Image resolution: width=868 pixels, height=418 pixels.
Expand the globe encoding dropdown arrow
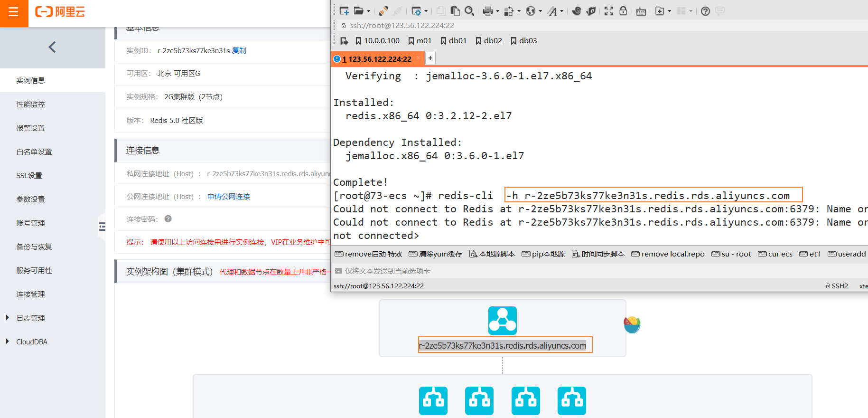point(540,11)
